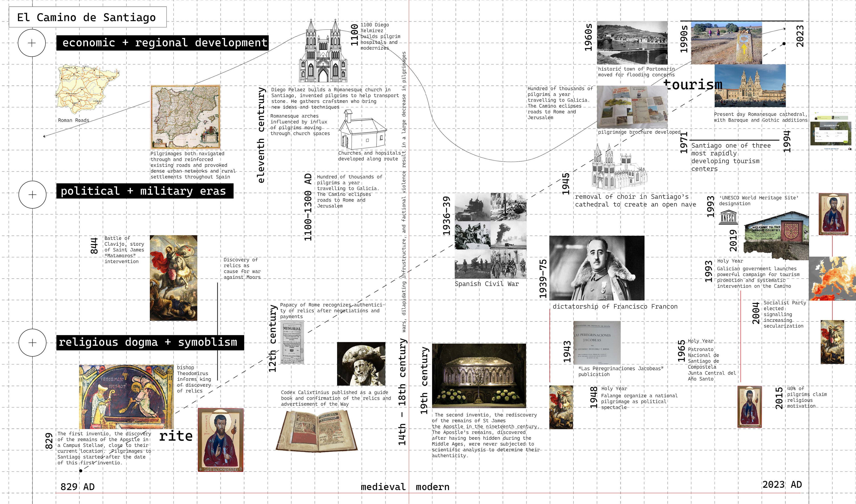
Task: Expand the economic + regional development plus circle
Action: [x=32, y=43]
